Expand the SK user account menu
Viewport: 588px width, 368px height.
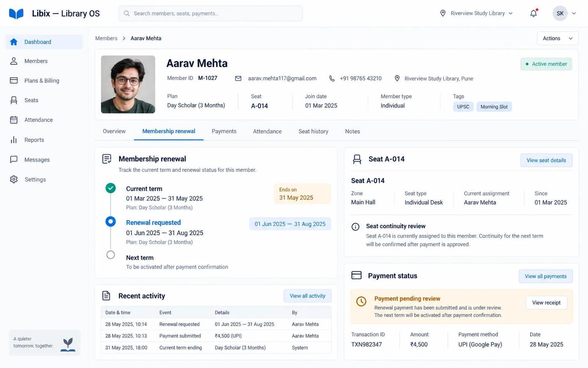coord(564,13)
